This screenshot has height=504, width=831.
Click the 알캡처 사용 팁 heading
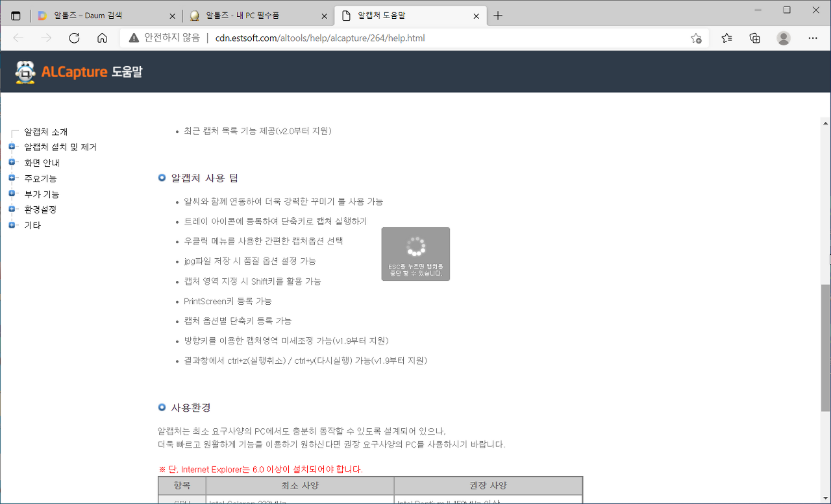[x=205, y=178]
